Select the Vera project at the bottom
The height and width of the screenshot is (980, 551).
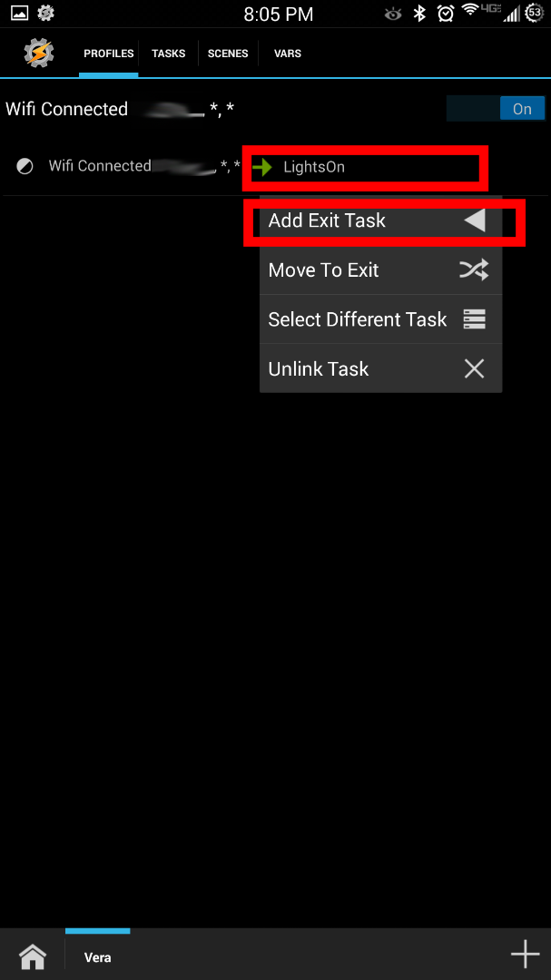(x=97, y=955)
